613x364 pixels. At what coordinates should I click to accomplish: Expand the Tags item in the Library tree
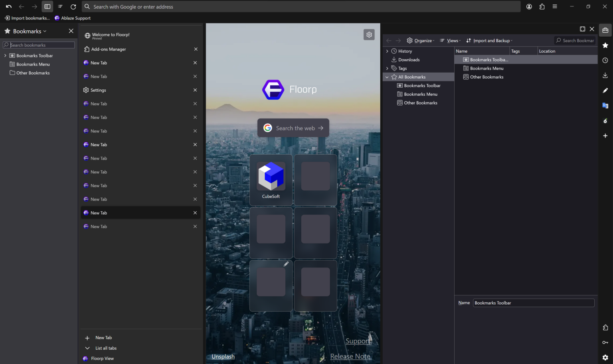[x=387, y=68]
